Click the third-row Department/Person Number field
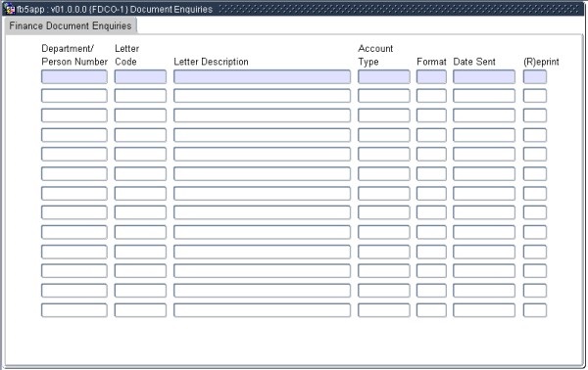 74,116
